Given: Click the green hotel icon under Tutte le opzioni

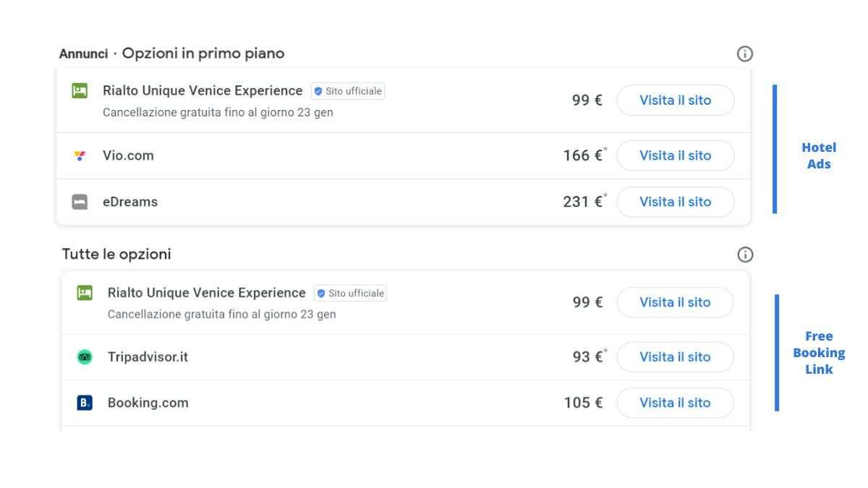Looking at the screenshot, I should click(x=85, y=293).
